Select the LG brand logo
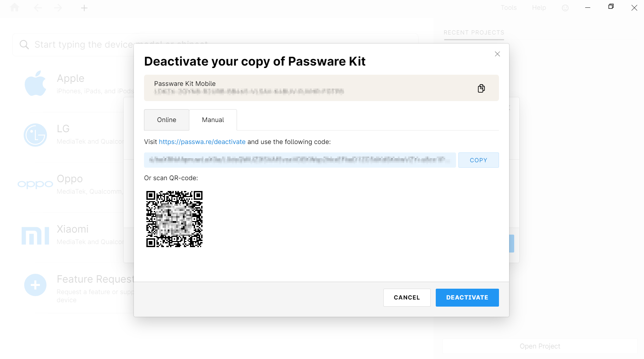 35,135
